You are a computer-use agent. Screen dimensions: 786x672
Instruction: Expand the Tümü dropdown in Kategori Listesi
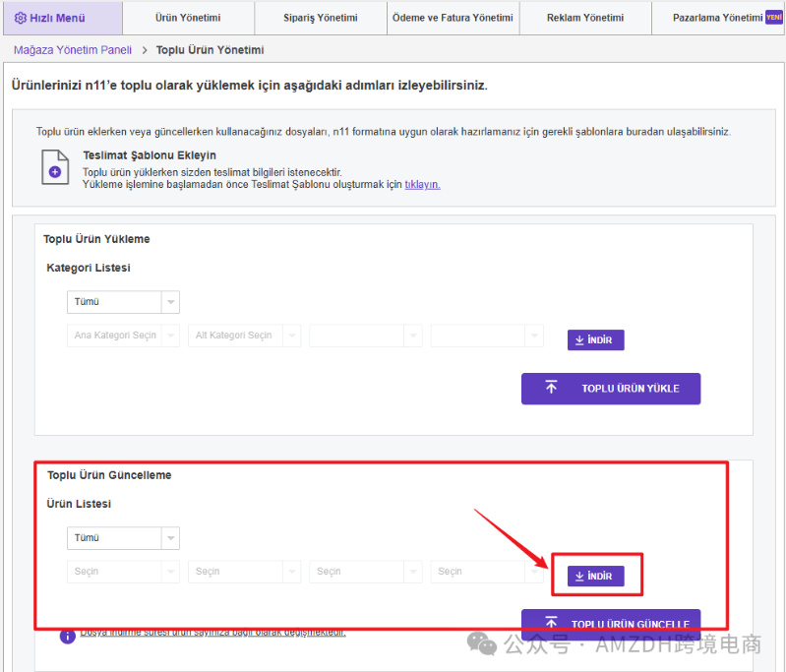(123, 302)
